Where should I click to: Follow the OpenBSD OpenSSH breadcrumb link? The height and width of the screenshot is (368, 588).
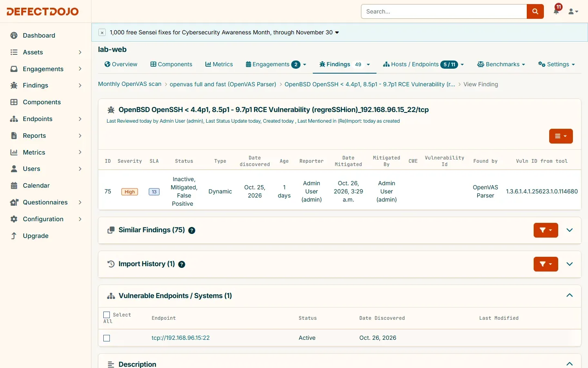[370, 84]
